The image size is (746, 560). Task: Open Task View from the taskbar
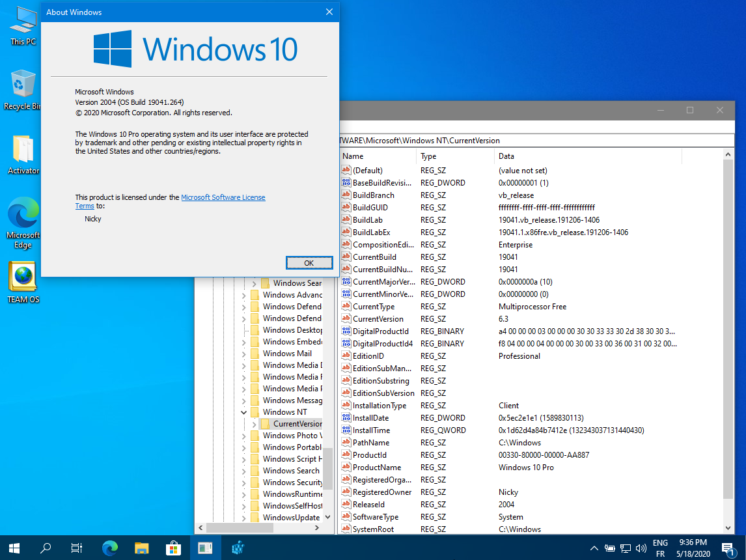coord(77,548)
